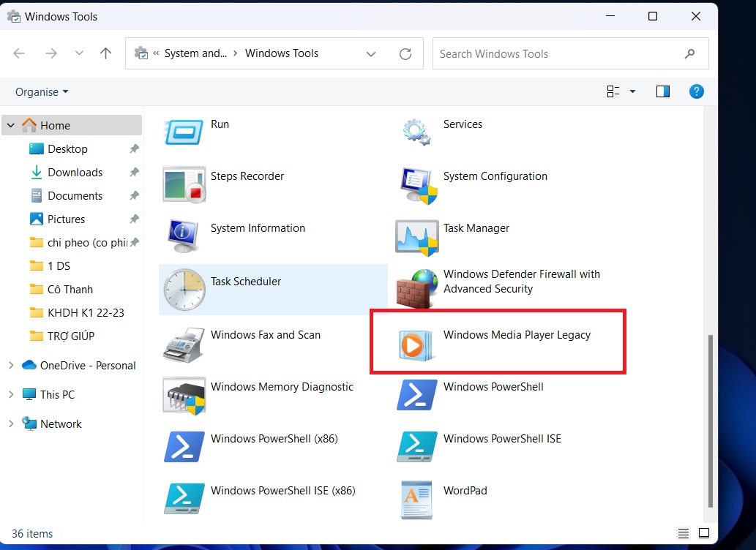Select the Task Scheduler clock icon
This screenshot has width=756, height=550.
pos(184,289)
